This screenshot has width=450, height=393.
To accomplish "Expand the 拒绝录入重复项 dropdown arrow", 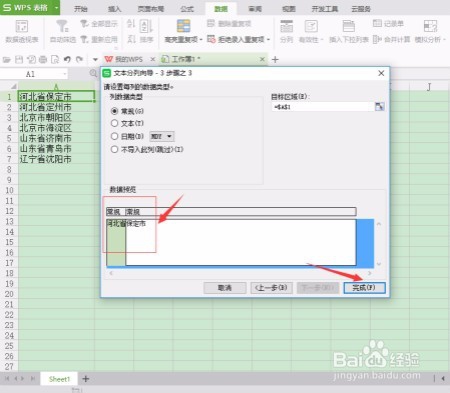I will [x=268, y=40].
